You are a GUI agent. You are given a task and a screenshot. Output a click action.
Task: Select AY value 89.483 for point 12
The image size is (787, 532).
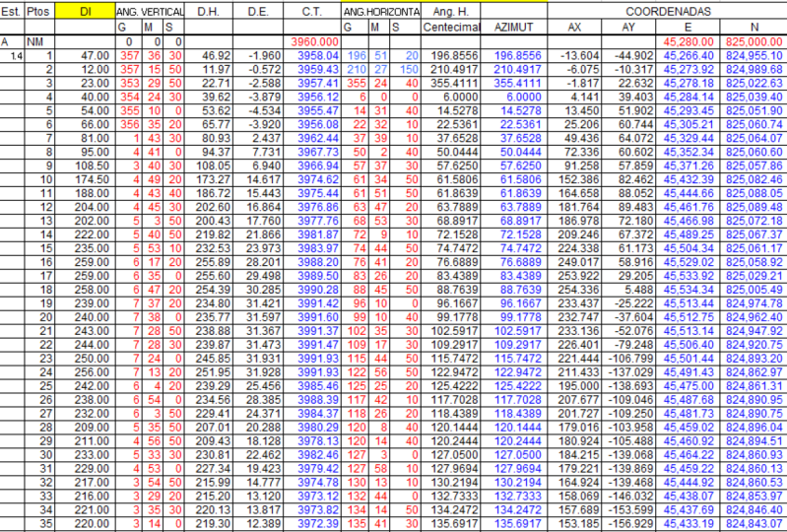pos(634,207)
